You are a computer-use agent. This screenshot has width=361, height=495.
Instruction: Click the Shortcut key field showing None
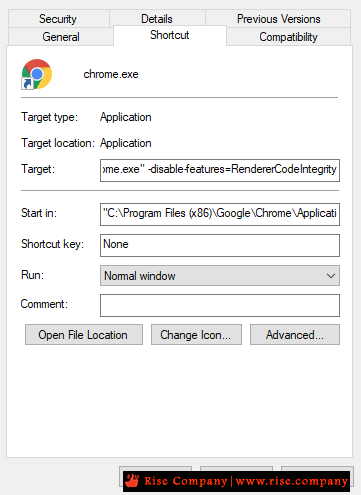[220, 245]
